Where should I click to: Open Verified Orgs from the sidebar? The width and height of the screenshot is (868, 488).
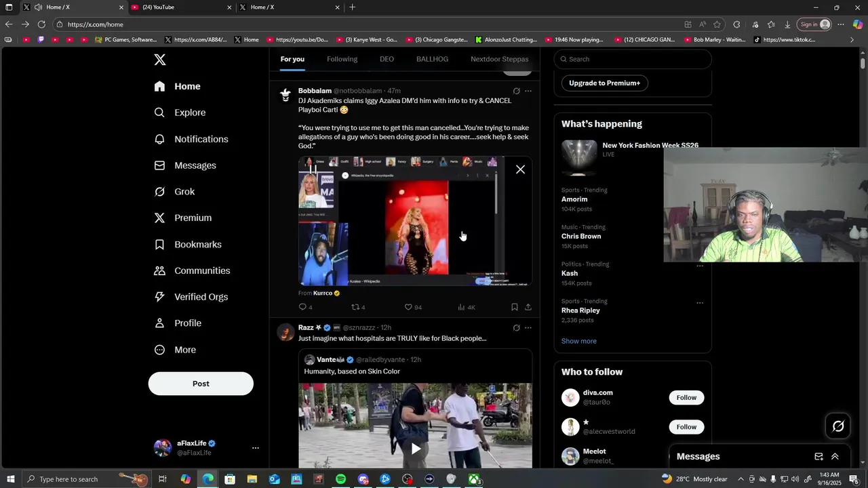coord(191,297)
